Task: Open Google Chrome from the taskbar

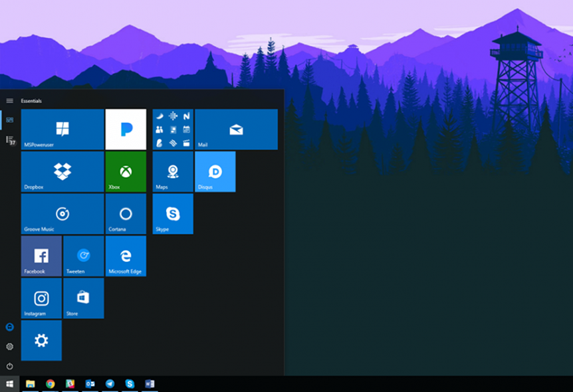Action: 51,383
